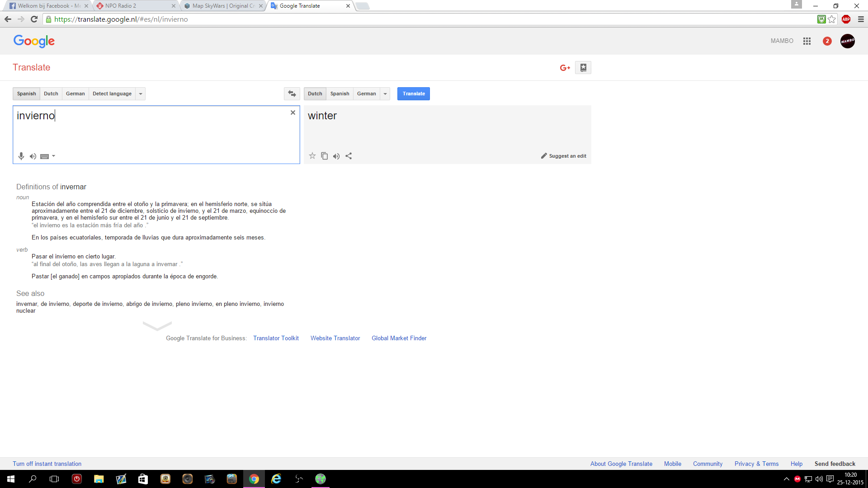Close the NPO Radio 2 tab
Viewport: 868px width, 488px height.
174,6
